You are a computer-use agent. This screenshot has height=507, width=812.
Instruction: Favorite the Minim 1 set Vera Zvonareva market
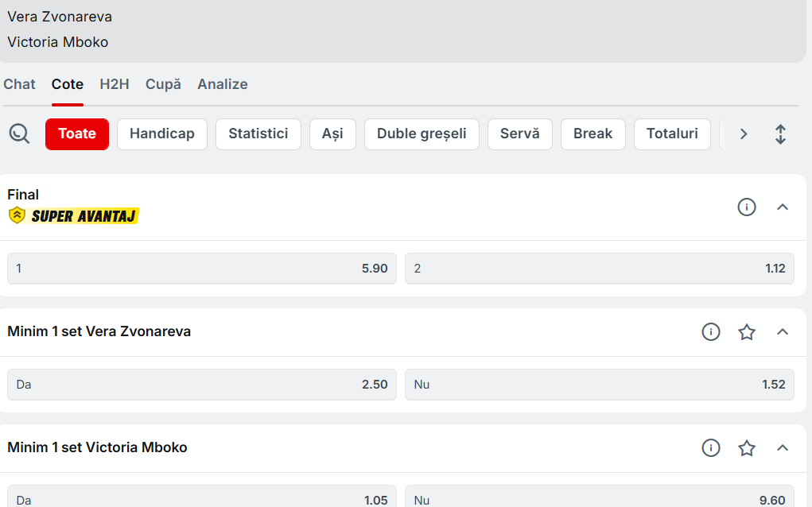pyautogui.click(x=746, y=331)
